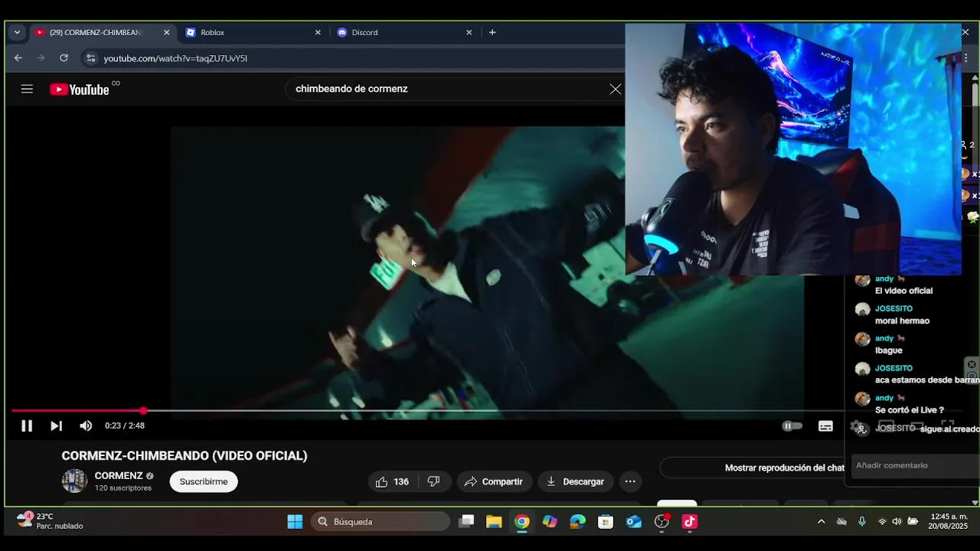Go to the YouTube home logo

coord(80,90)
